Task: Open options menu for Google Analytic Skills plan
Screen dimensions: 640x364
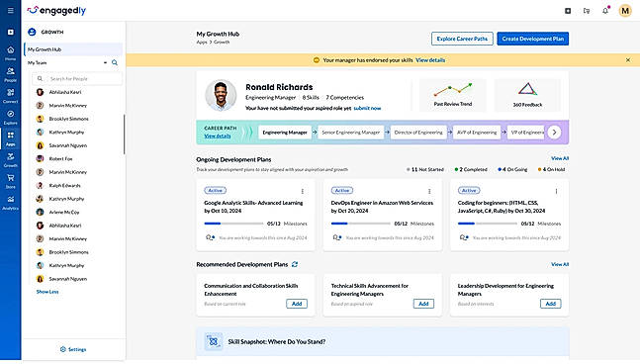Action: [302, 191]
